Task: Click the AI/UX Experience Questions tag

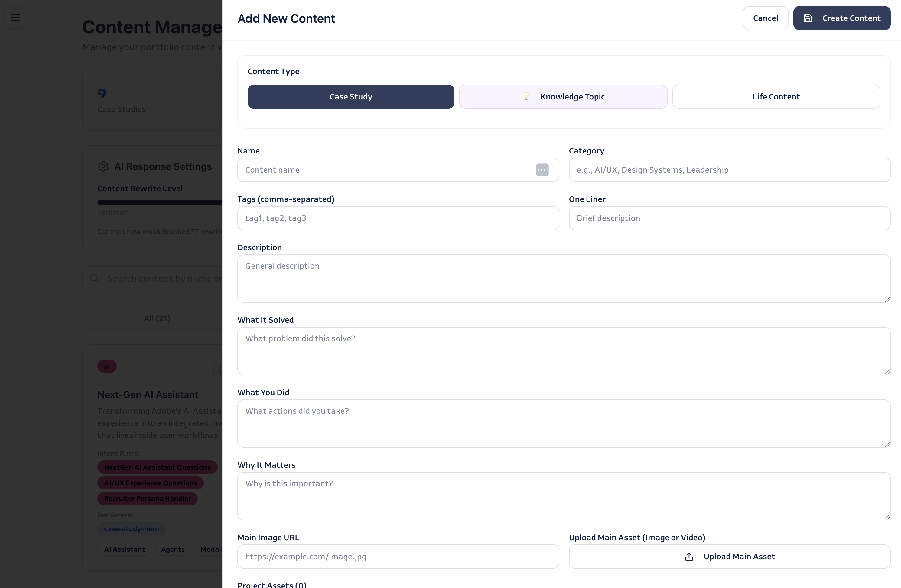Action: [150, 483]
